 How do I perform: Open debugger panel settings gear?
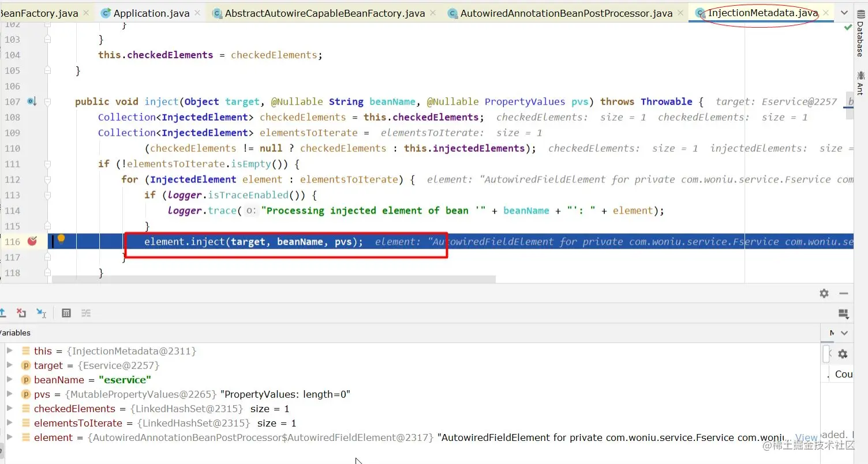[x=824, y=293]
